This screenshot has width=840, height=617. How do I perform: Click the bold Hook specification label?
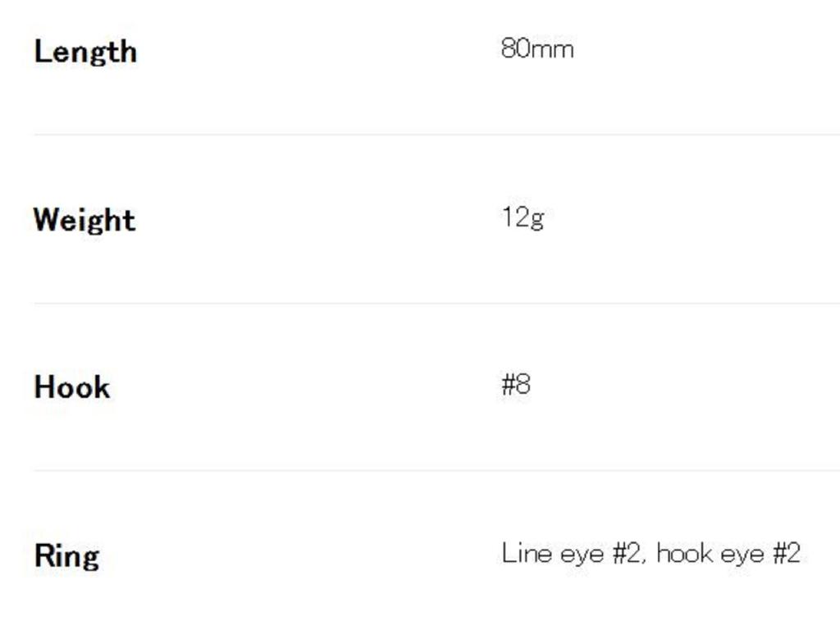pos(72,387)
